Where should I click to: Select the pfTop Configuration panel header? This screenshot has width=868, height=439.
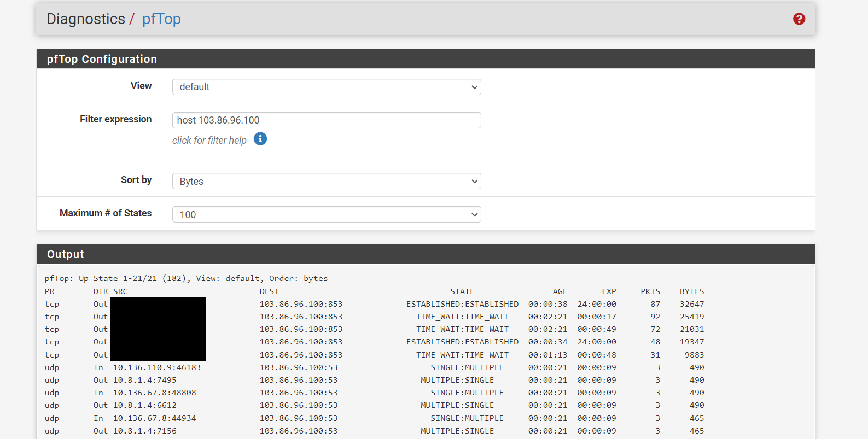pos(426,59)
